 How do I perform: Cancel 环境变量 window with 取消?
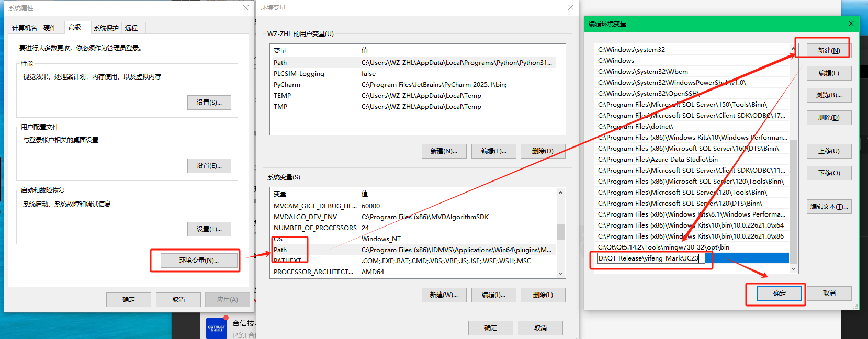point(540,328)
